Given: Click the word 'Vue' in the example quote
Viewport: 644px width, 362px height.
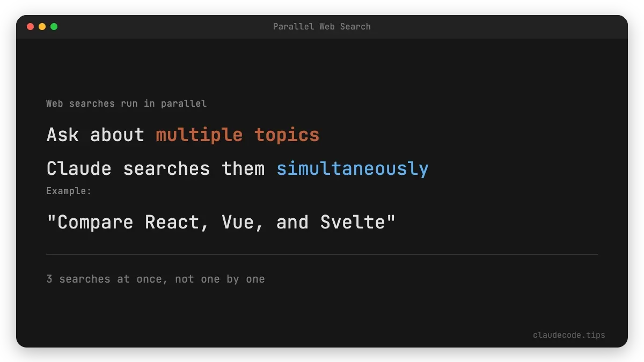Looking at the screenshot, I should [x=240, y=221].
